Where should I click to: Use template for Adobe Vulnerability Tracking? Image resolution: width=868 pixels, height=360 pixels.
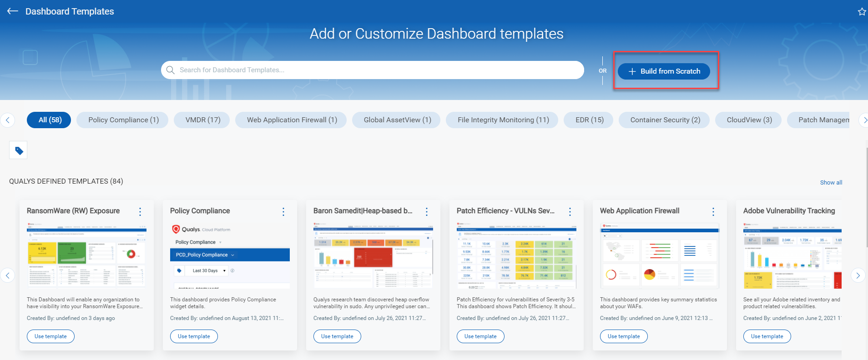(767, 336)
